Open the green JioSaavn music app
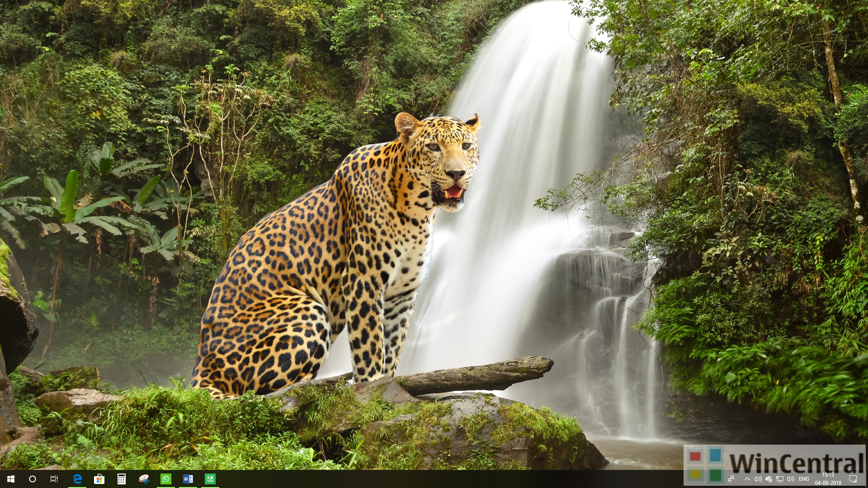This screenshot has width=868, height=488. point(210,479)
